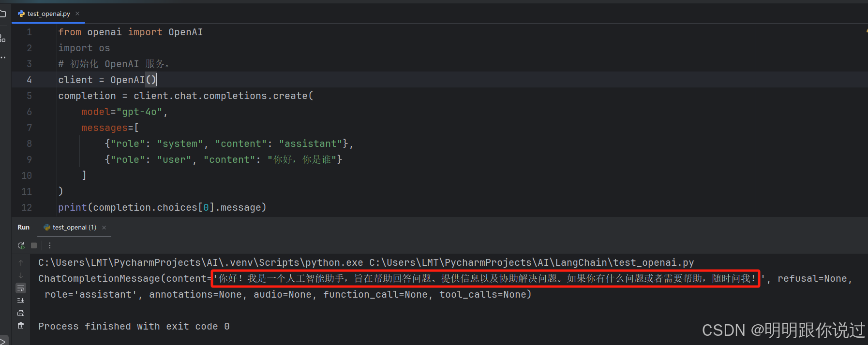Viewport: 868px width, 345px height.
Task: Open the Structure tool window icon
Action: [2, 38]
